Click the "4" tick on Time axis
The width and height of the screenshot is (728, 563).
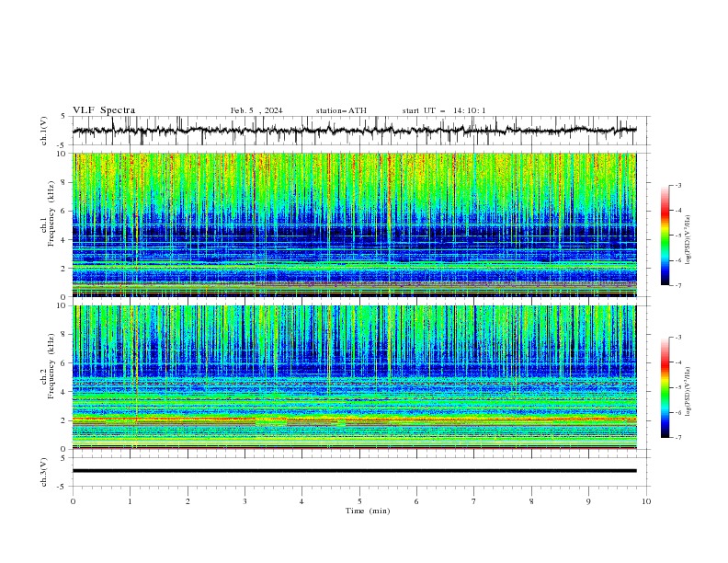(301, 501)
